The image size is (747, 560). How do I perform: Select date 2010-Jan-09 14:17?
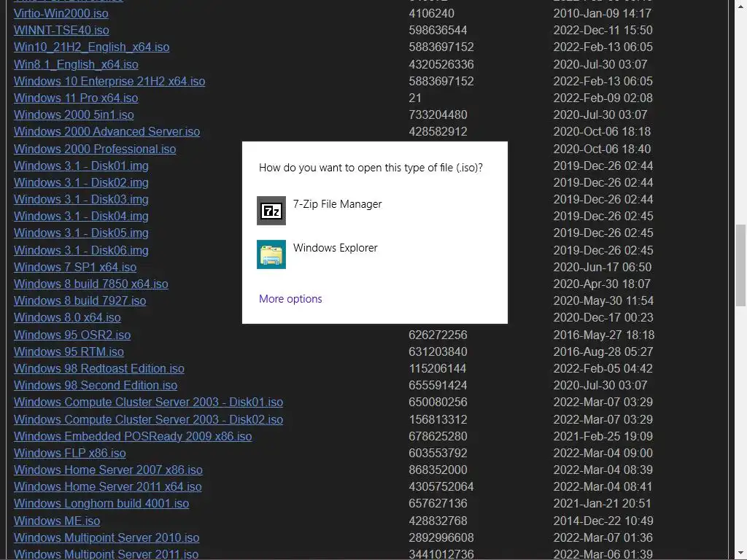602,13
